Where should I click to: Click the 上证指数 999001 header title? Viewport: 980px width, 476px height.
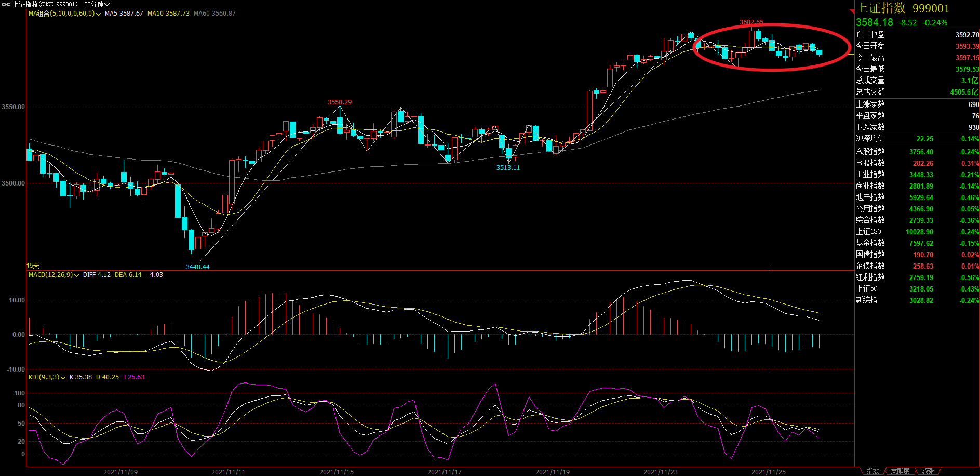pyautogui.click(x=903, y=8)
